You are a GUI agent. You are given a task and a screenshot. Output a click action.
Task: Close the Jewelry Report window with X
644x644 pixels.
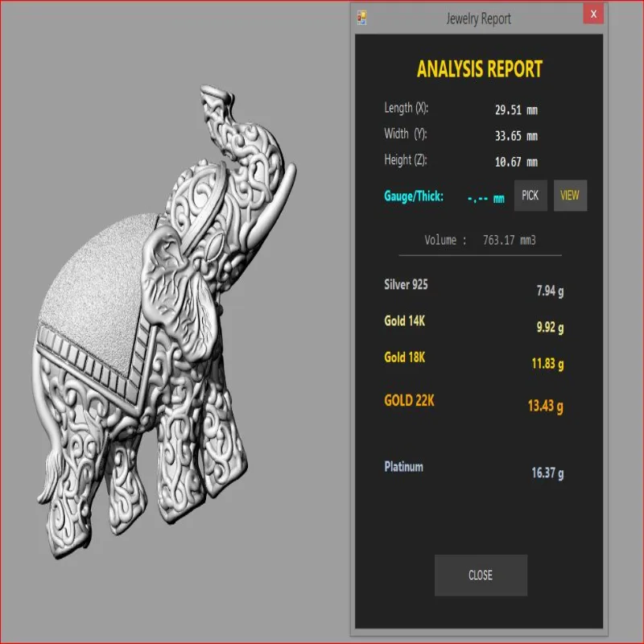[593, 14]
